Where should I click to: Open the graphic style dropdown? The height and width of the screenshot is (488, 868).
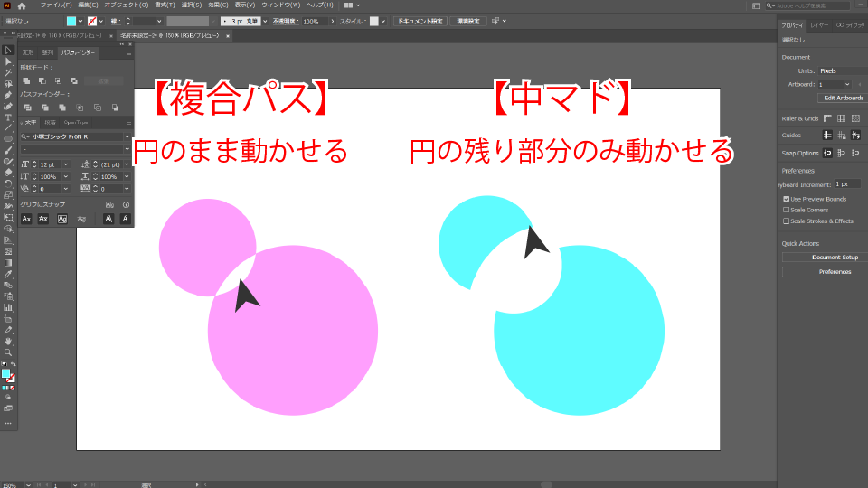coord(382,21)
